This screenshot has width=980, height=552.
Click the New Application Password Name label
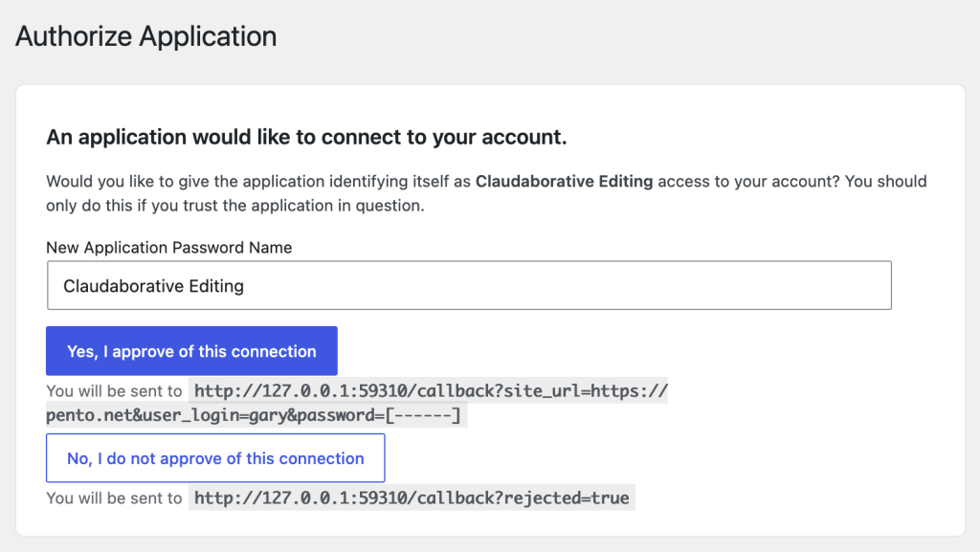169,247
